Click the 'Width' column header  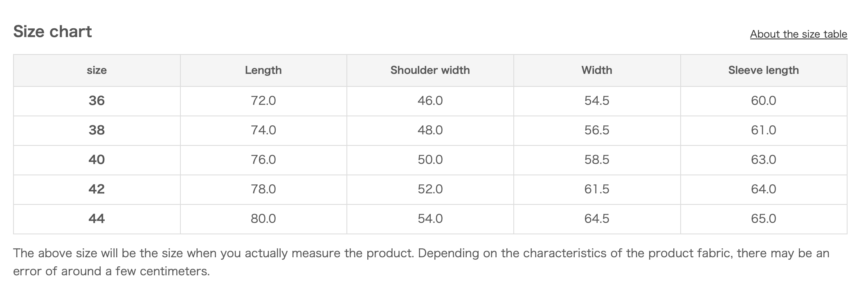[596, 70]
